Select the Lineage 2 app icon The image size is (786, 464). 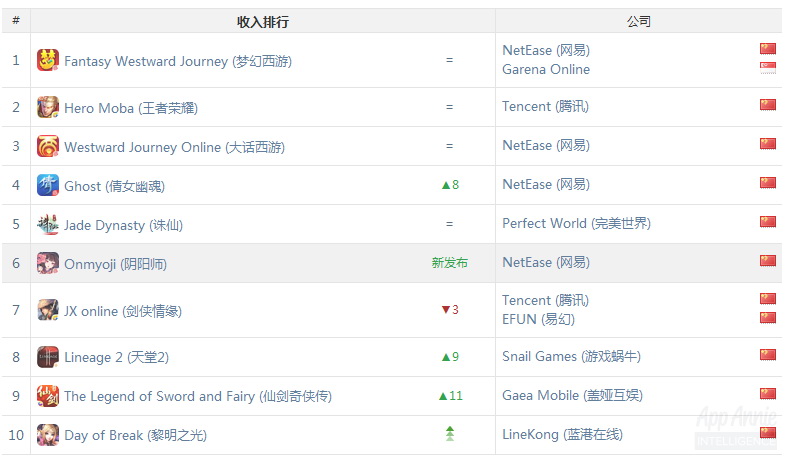point(48,357)
